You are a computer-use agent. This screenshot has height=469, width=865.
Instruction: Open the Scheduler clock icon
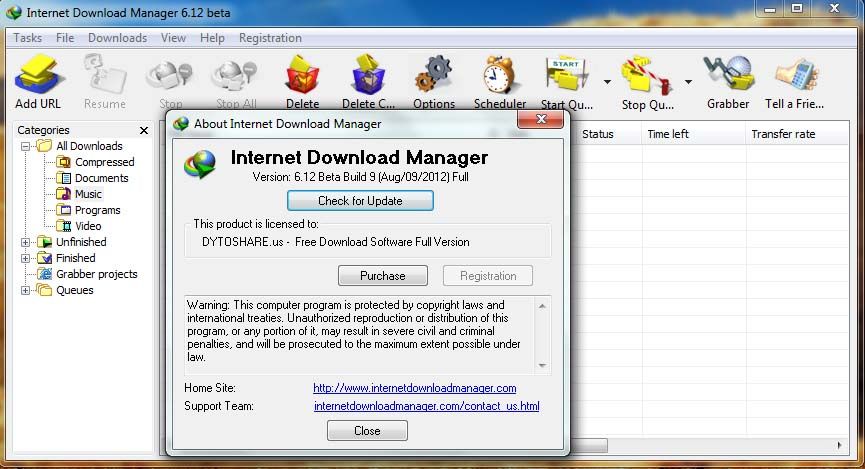(499, 75)
